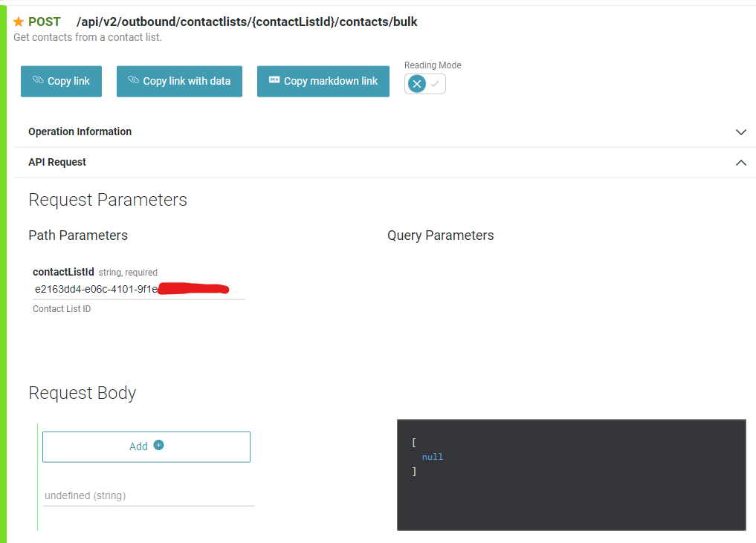756x543 pixels.
Task: Toggle the Reading Mode switch
Action: click(x=424, y=84)
